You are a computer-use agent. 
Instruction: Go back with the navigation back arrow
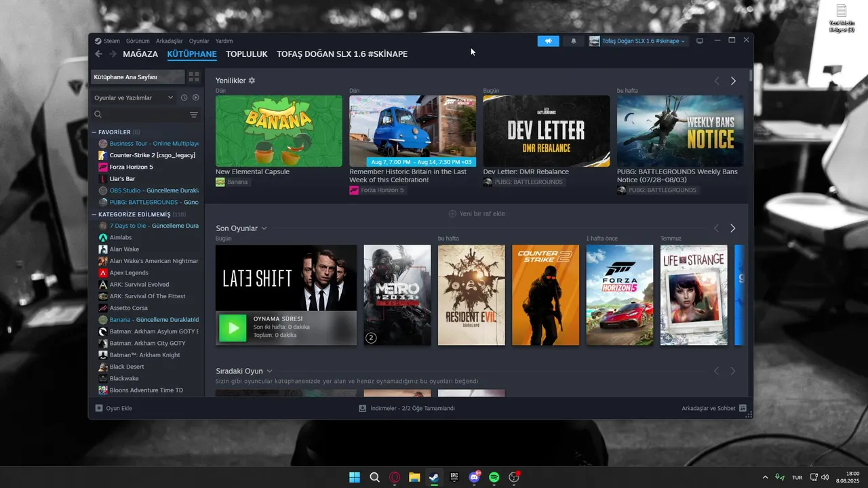(x=99, y=54)
